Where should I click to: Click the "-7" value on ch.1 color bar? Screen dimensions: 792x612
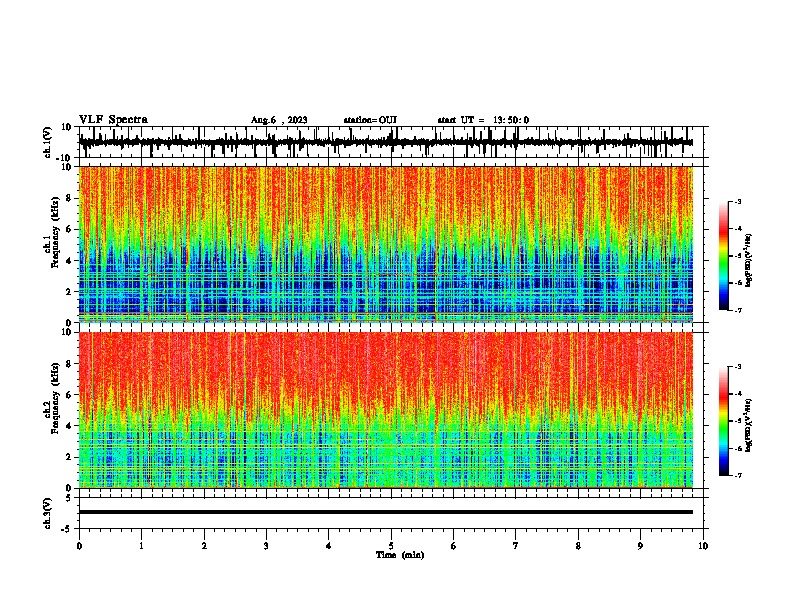point(737,310)
